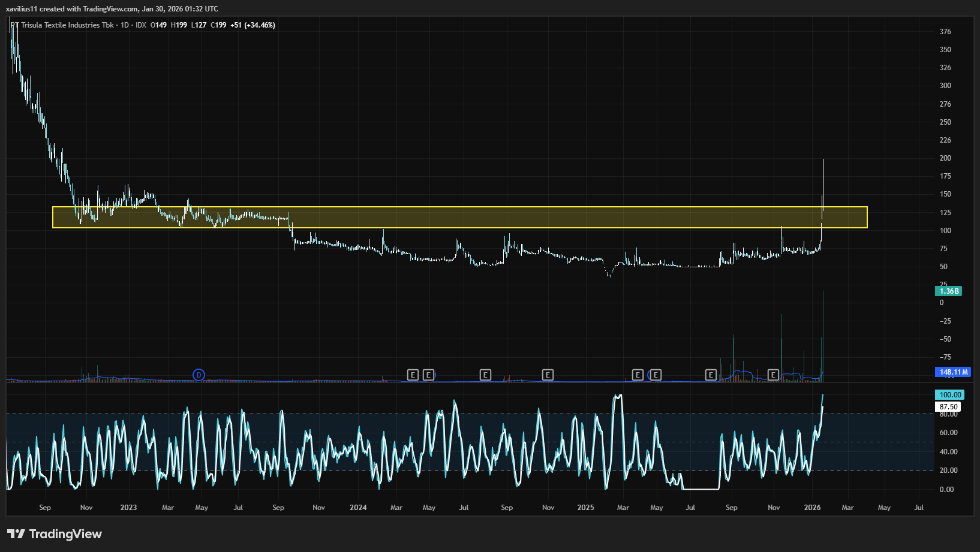Click the TradingView logo icon
This screenshot has height=552, width=980.
16,534
